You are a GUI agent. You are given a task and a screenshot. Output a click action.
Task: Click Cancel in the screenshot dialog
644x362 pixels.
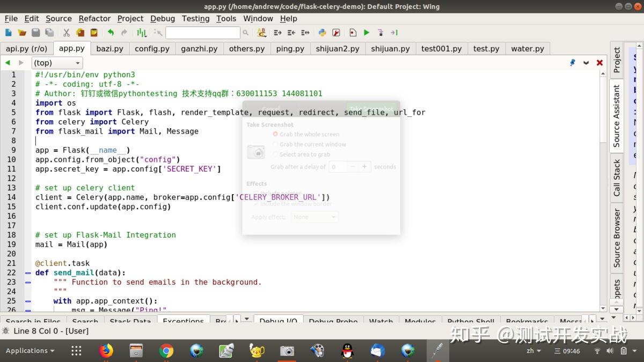coord(270,107)
